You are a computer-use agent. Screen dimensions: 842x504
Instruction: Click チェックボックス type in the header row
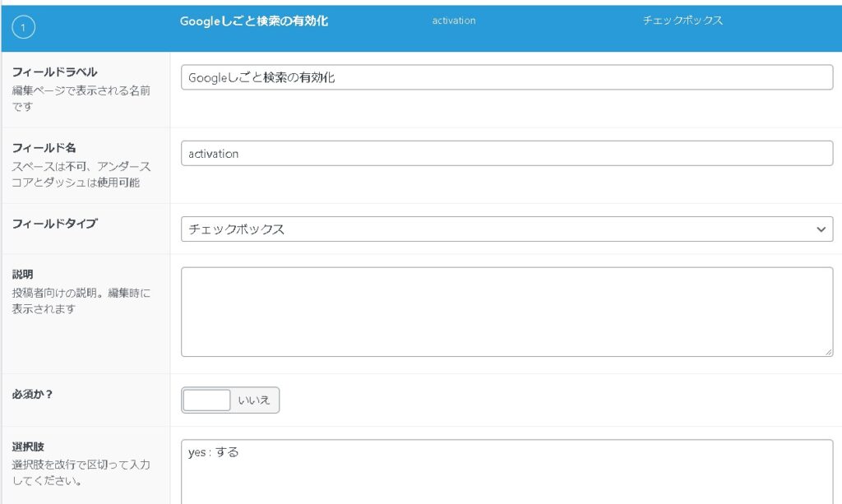tap(682, 21)
